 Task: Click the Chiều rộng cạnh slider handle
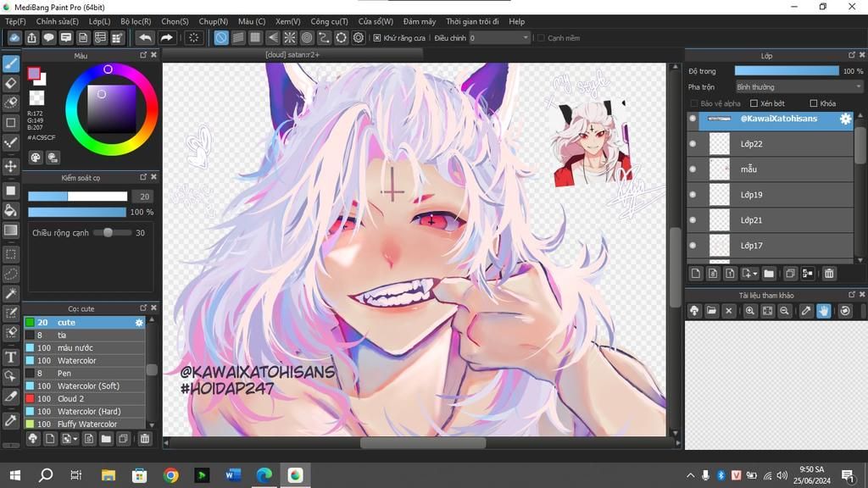[x=108, y=233]
